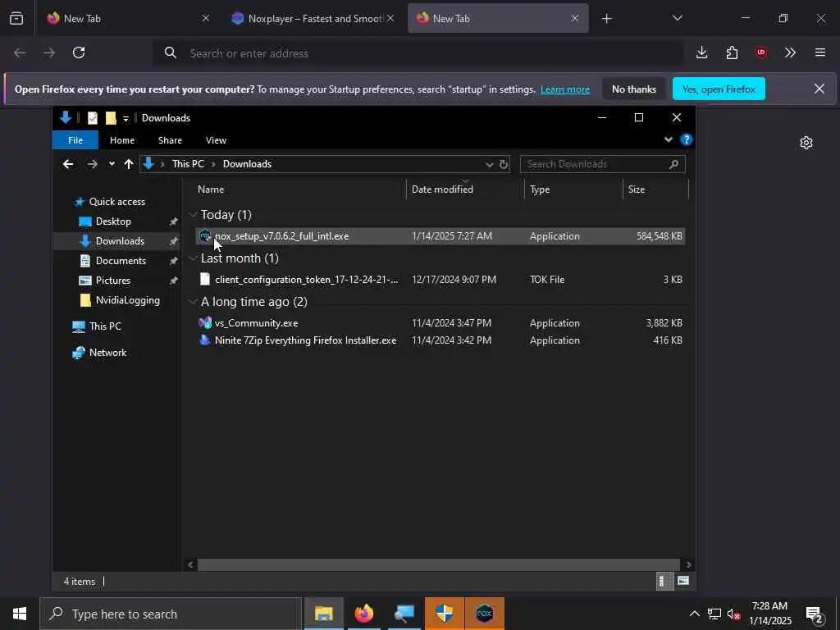The width and height of the screenshot is (840, 630).
Task: Open Windows Start menu
Action: point(20,614)
